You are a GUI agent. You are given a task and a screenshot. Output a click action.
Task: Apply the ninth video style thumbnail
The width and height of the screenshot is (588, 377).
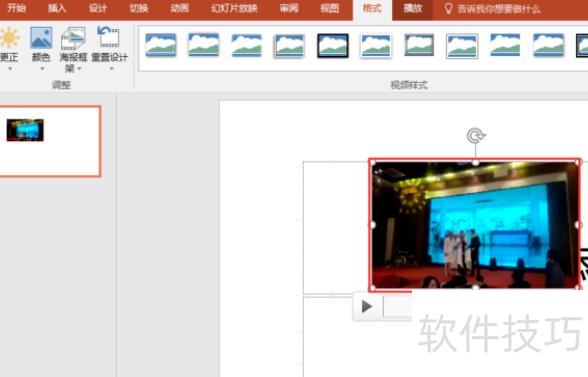[505, 45]
